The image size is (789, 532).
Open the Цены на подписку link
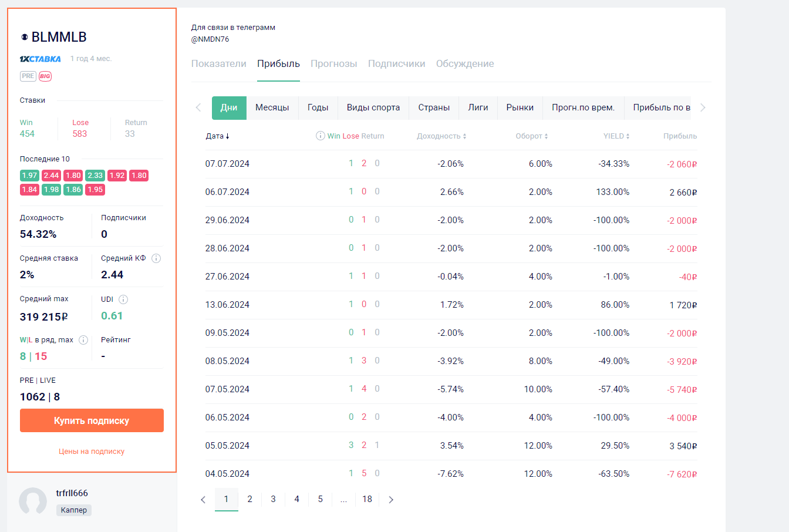coord(92,452)
